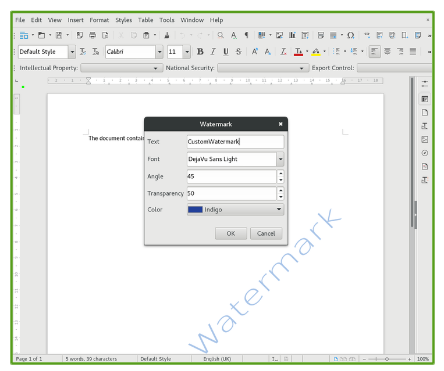Open Sidebar Settings icon at top

425,83
